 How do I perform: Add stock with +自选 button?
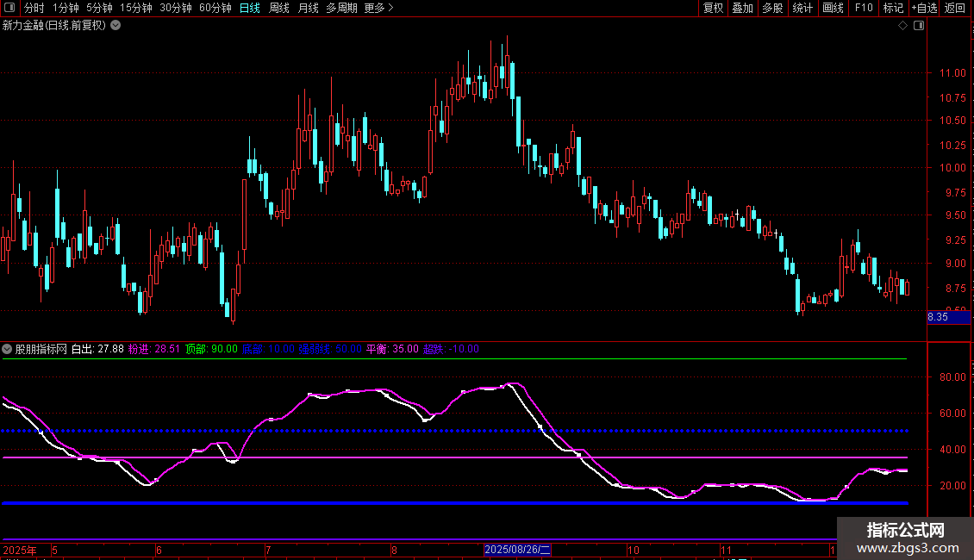(x=922, y=9)
